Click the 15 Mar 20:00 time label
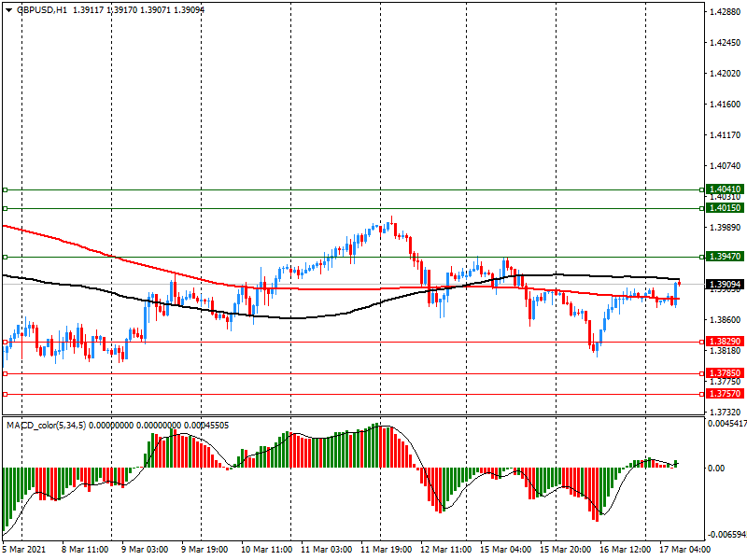 [x=566, y=550]
